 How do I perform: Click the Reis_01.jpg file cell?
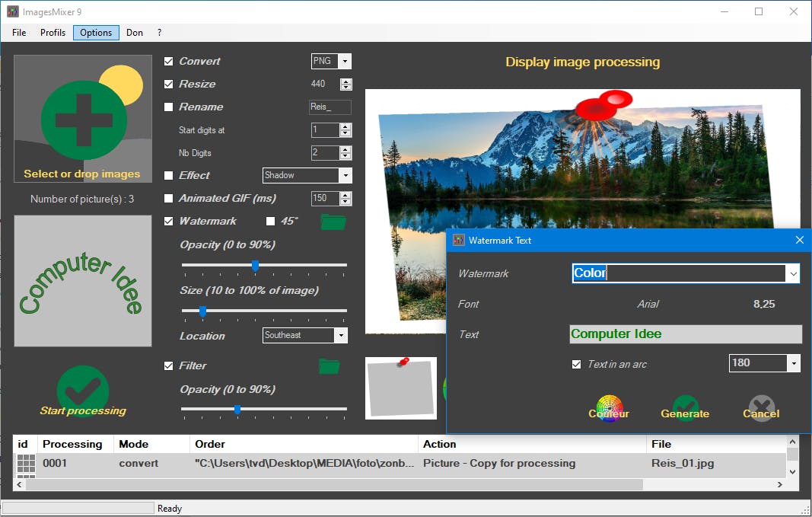pyautogui.click(x=683, y=464)
